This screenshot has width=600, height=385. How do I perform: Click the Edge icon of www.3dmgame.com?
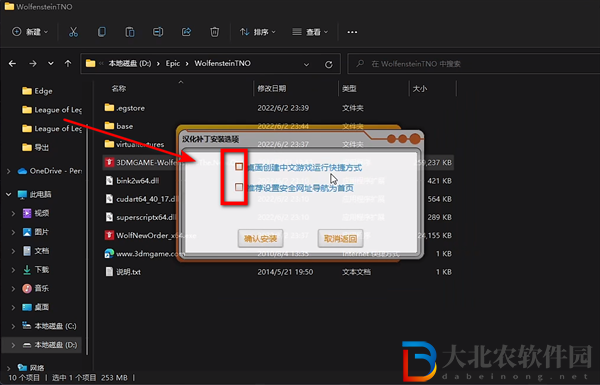[109, 253]
